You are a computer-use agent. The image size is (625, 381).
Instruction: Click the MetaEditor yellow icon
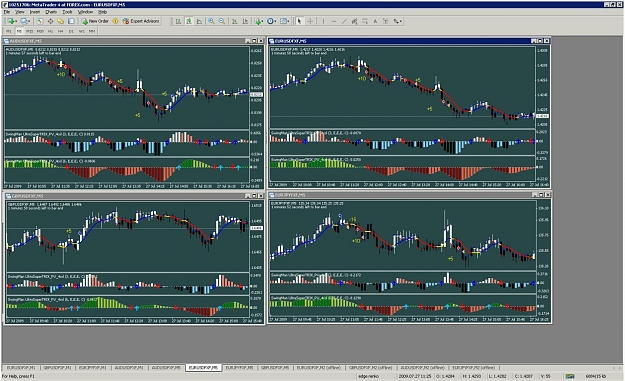115,21
